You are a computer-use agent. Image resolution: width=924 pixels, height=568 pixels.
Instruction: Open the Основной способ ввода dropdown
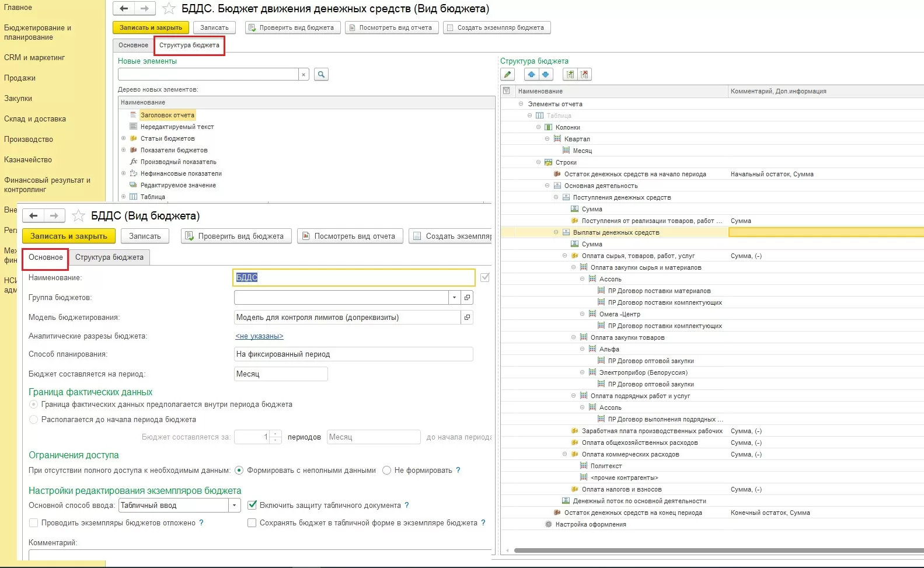pos(235,506)
